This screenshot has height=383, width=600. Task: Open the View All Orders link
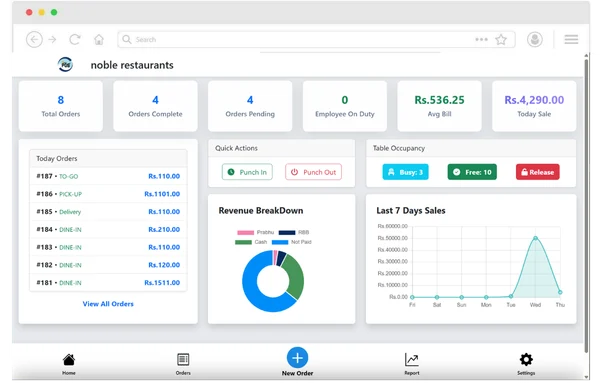tap(108, 304)
